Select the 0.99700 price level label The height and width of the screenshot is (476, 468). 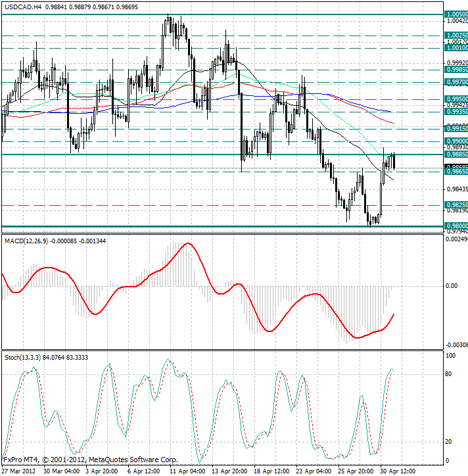(456, 82)
